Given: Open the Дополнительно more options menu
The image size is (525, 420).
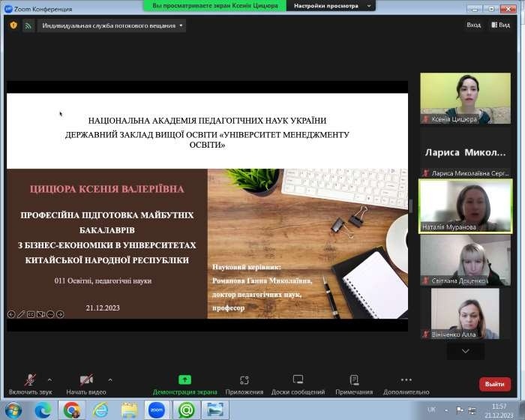Looking at the screenshot, I should tap(406, 380).
